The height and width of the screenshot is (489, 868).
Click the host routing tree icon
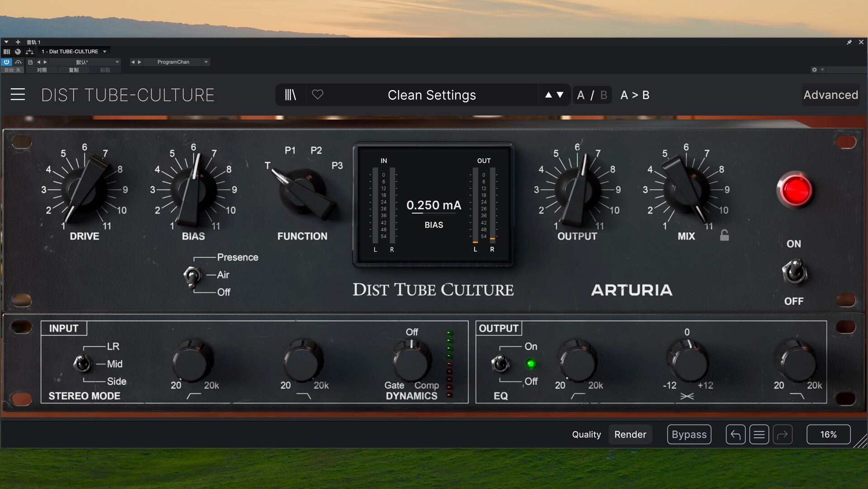coord(29,52)
